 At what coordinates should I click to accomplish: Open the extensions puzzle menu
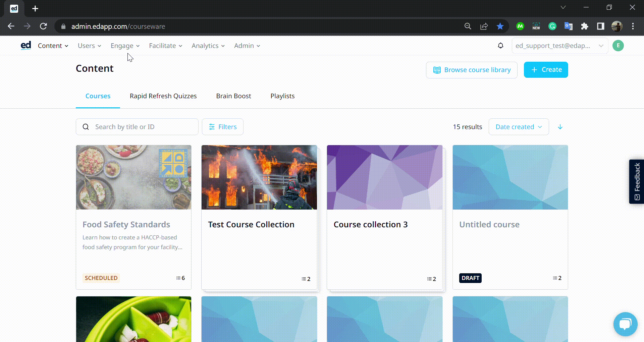[x=585, y=26]
